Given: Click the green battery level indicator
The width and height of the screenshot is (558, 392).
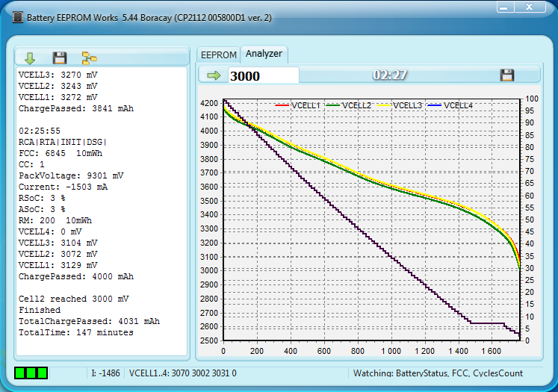Looking at the screenshot, I should coord(31,372).
